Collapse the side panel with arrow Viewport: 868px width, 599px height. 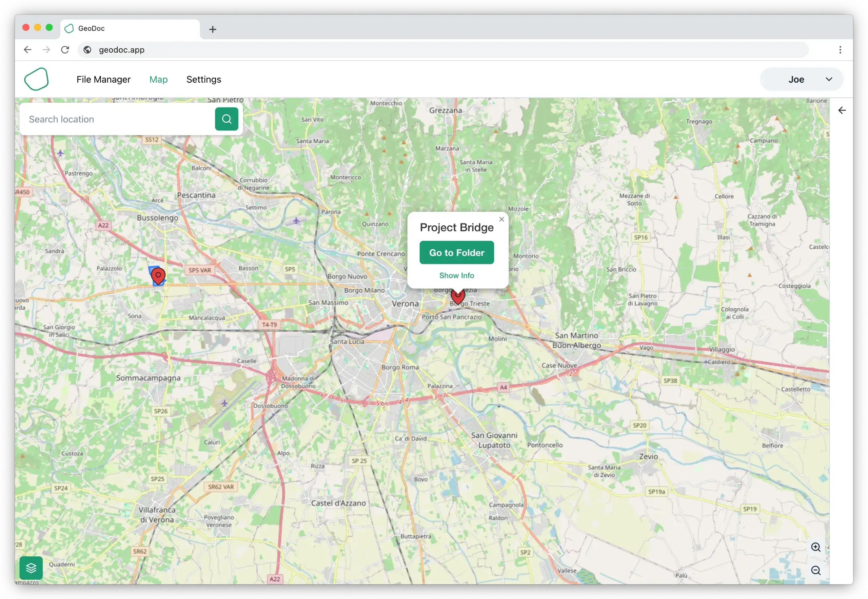click(842, 110)
